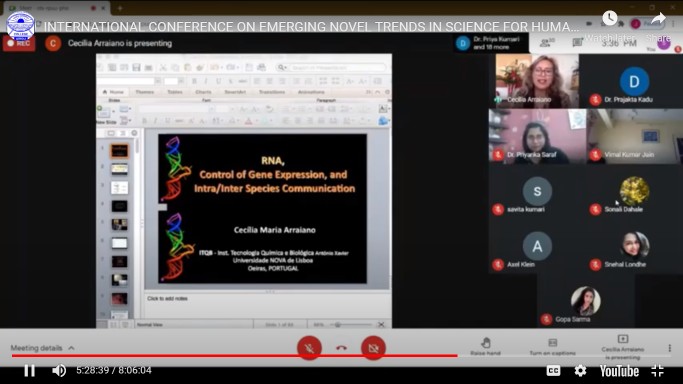Exit full screen mode icon
Screen dimensions: 683x384
[x=657, y=371]
